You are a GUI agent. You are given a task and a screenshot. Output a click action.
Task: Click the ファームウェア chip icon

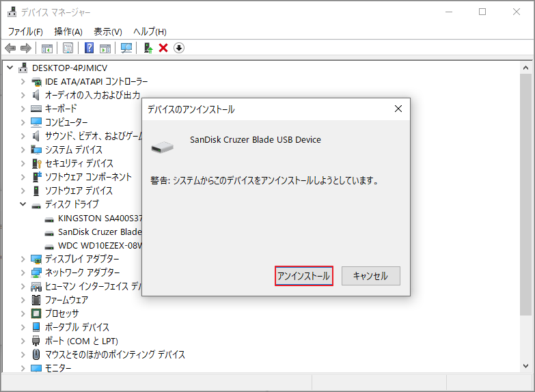click(36, 300)
